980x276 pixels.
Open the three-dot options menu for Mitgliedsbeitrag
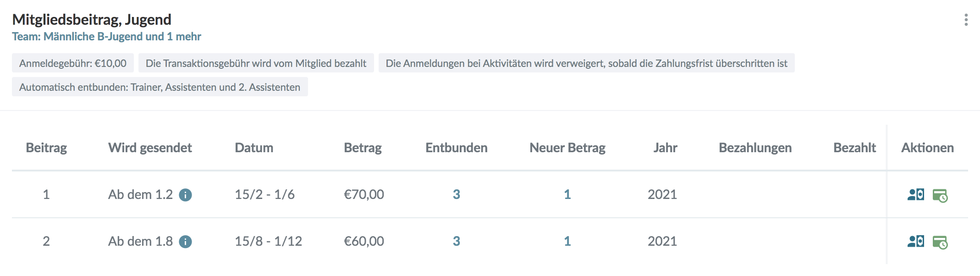[966, 20]
